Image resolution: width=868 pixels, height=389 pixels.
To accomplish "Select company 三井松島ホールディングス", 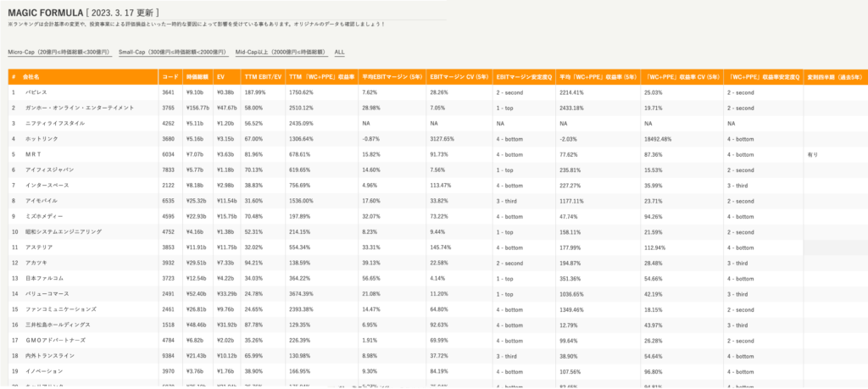I will point(58,325).
